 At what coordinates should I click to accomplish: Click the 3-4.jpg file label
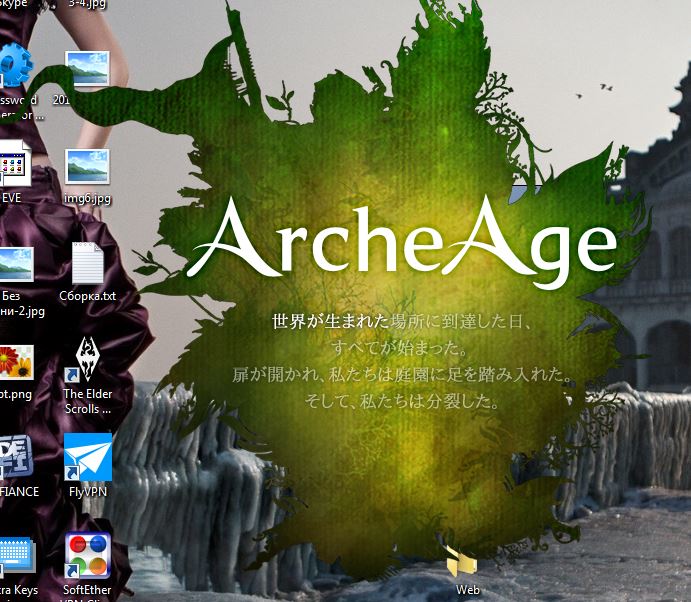87,4
